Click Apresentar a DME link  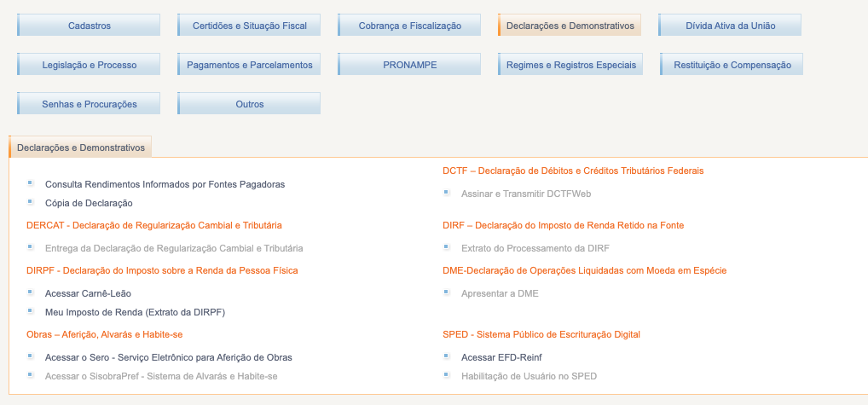point(500,293)
